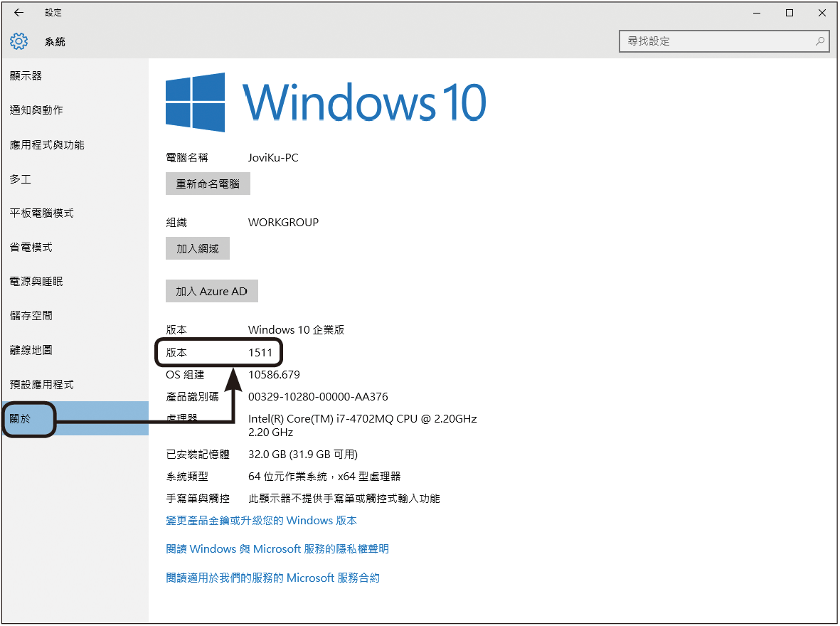Click the OS 組建 label
The width and height of the screenshot is (840, 626).
click(185, 375)
